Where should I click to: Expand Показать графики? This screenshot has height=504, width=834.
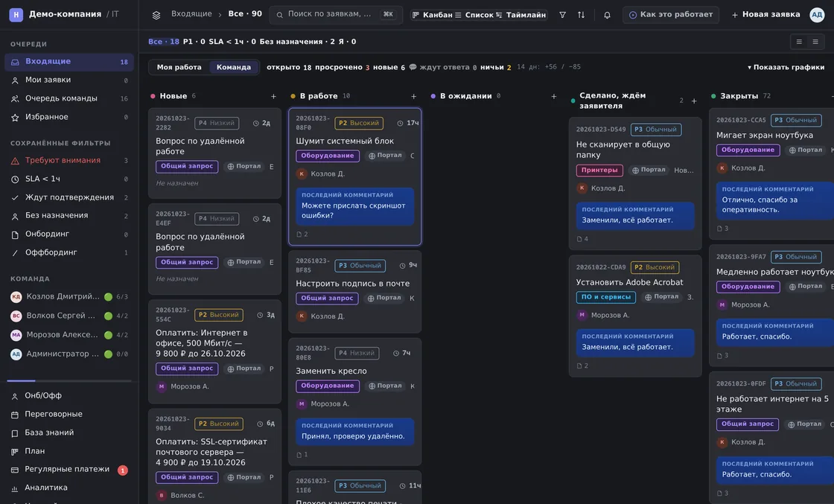786,68
